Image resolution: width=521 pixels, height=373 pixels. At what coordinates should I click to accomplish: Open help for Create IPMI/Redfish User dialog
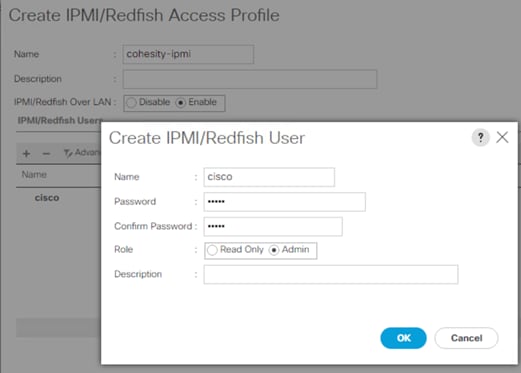(480, 137)
